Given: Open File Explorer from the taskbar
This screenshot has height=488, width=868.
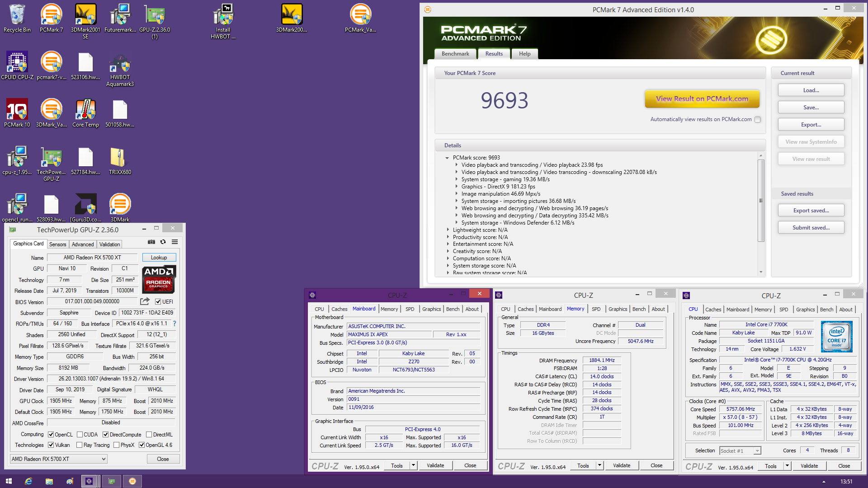Looking at the screenshot, I should tap(49, 481).
